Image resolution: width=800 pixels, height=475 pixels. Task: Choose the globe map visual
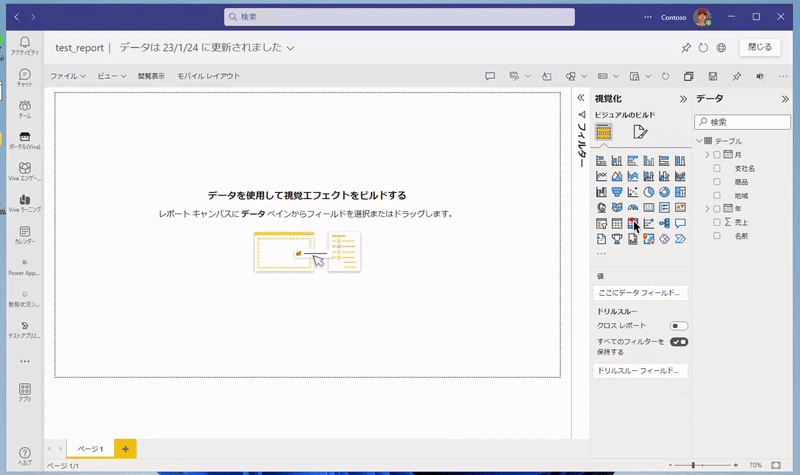click(601, 208)
